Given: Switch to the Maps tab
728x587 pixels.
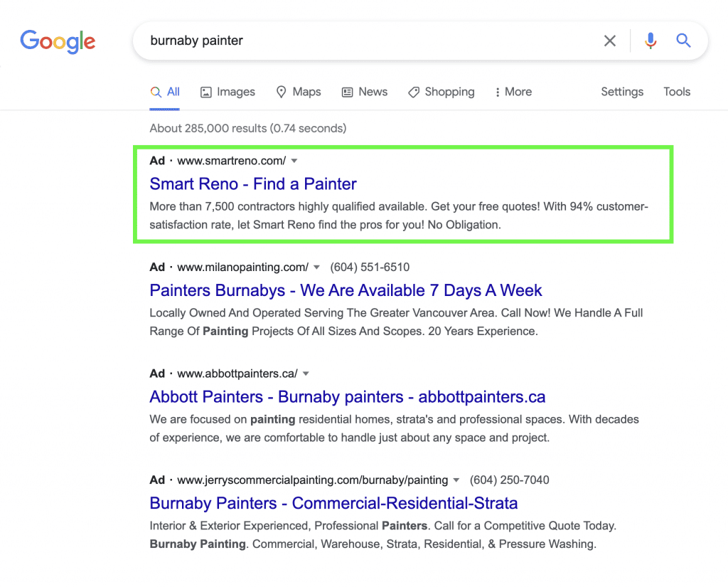Looking at the screenshot, I should pos(299,92).
